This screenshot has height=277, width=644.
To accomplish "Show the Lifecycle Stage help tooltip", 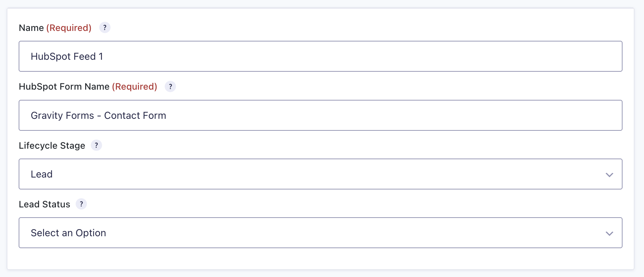I will 96,145.
